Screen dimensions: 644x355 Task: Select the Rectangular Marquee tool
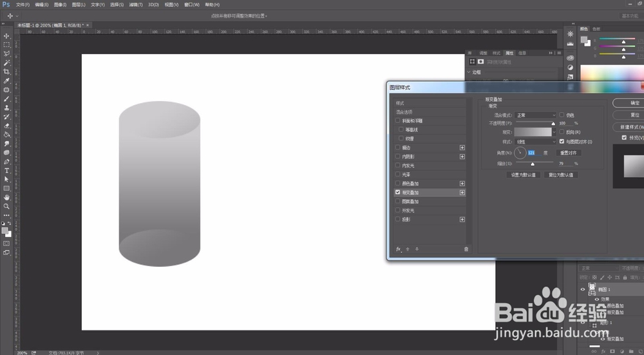6,45
